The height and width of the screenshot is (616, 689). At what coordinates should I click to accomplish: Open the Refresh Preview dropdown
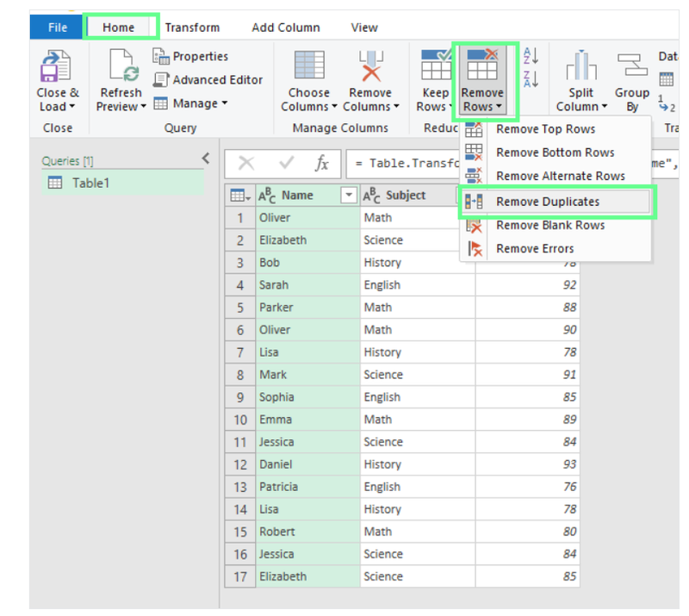tap(143, 107)
